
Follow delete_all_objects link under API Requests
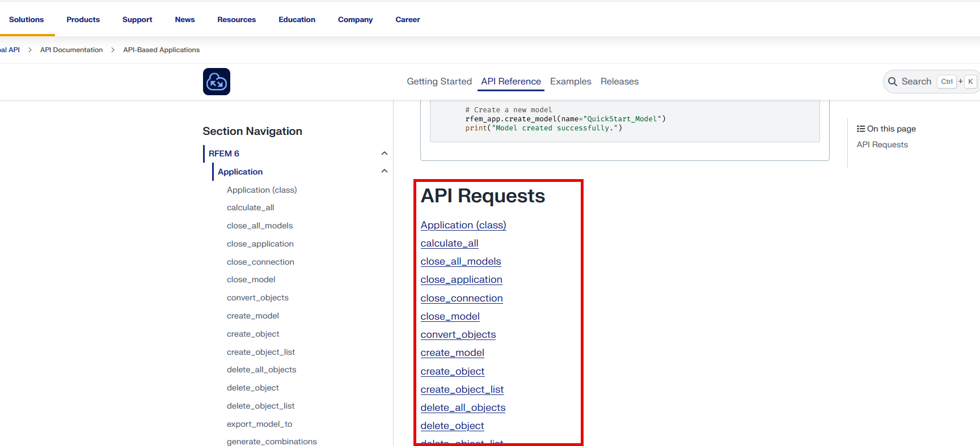[x=463, y=407]
